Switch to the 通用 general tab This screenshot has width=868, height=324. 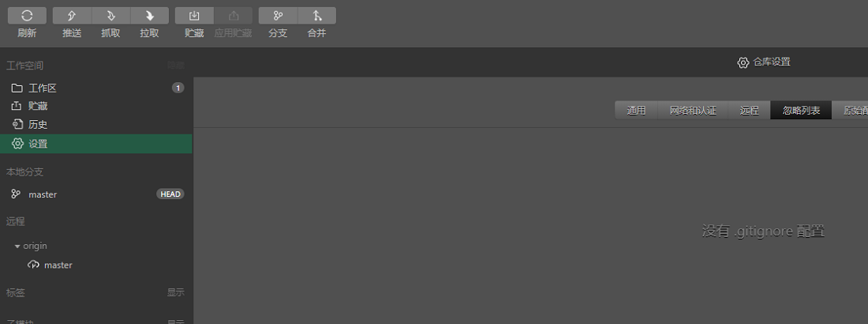(x=636, y=111)
